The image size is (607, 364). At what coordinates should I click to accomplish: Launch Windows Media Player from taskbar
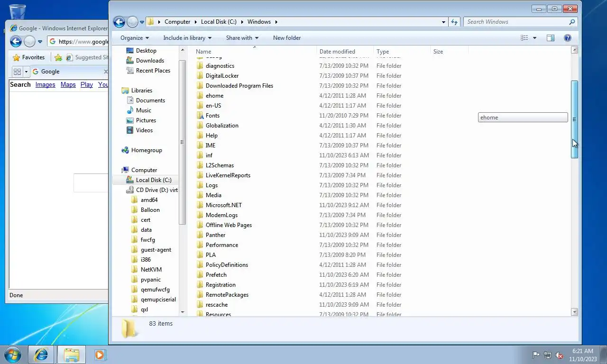tap(100, 355)
